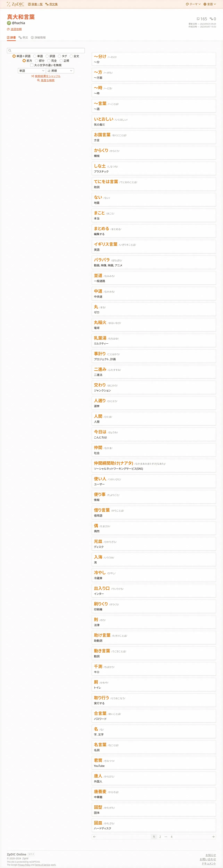The height and width of the screenshot is (868, 223).
Task: Expand the 言語 language dropdown
Action: point(209,4)
